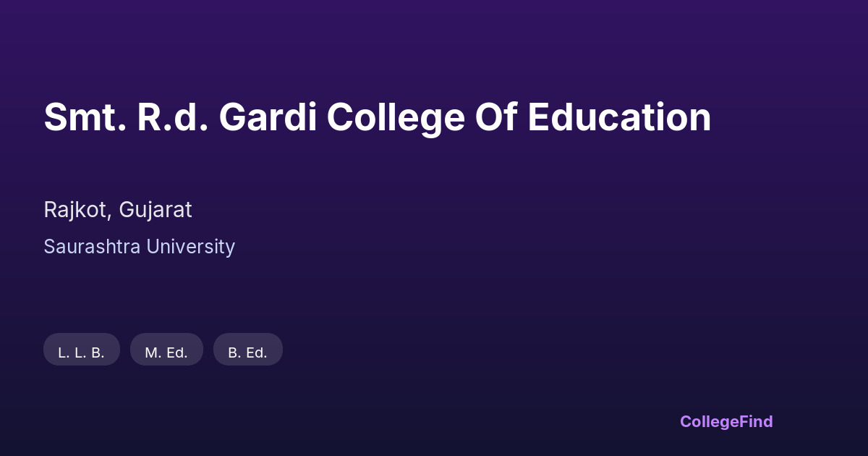Viewport: 868px width, 456px height.
Task: Click the "Find" part of the CollegeFind logo
Action: [x=755, y=421]
